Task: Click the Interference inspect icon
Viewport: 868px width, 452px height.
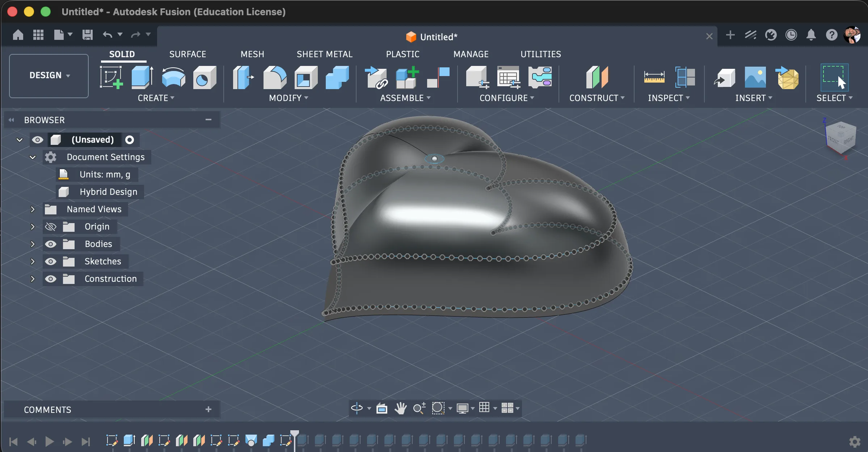Action: point(685,77)
